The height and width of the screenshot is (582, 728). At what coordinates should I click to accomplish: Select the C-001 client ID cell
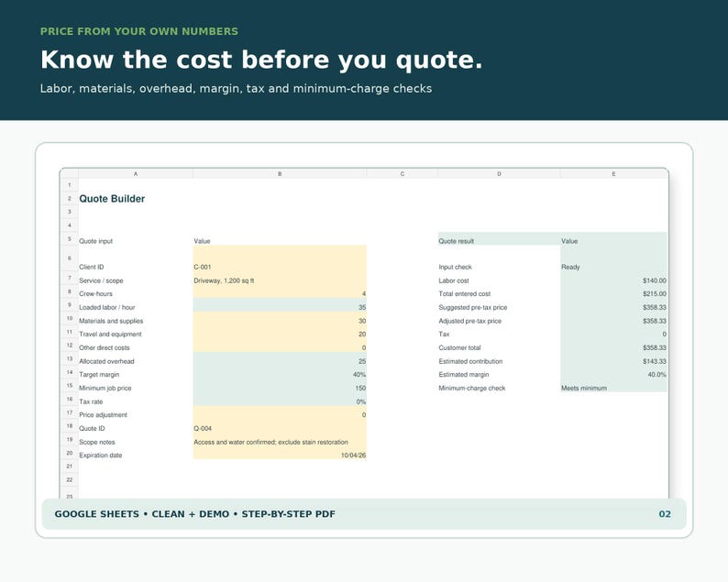[280, 258]
